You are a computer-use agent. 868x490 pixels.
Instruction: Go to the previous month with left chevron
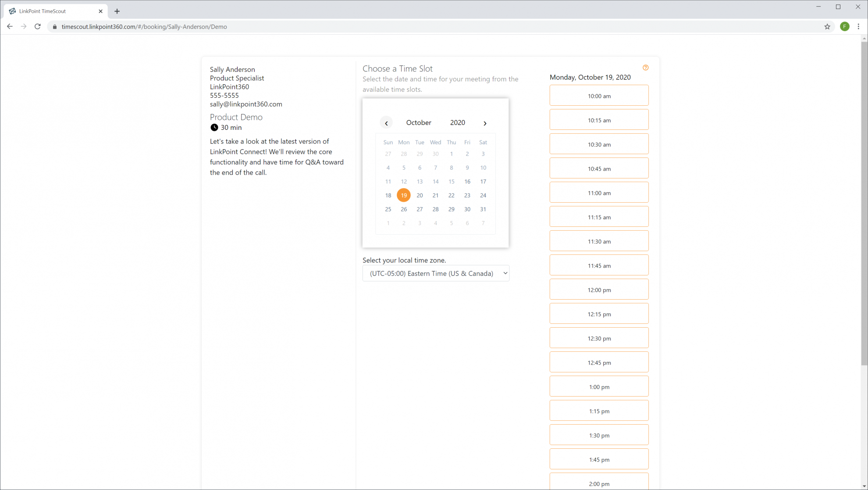[386, 123]
